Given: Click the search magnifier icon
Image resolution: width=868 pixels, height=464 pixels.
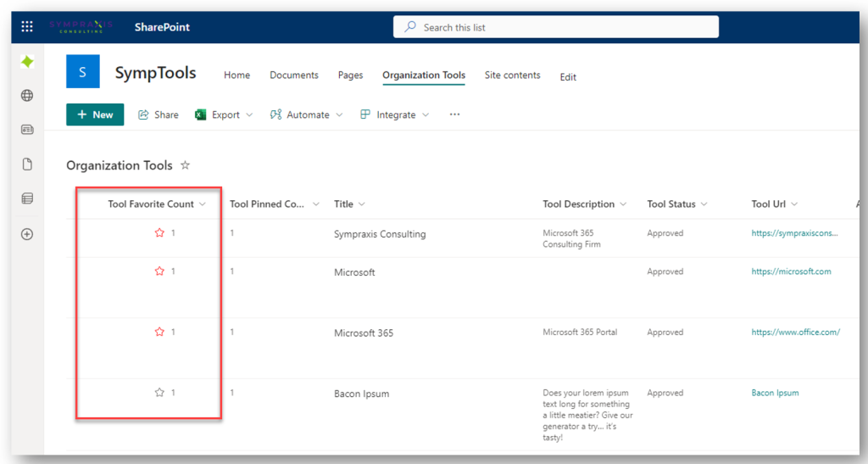Looking at the screenshot, I should tap(410, 26).
